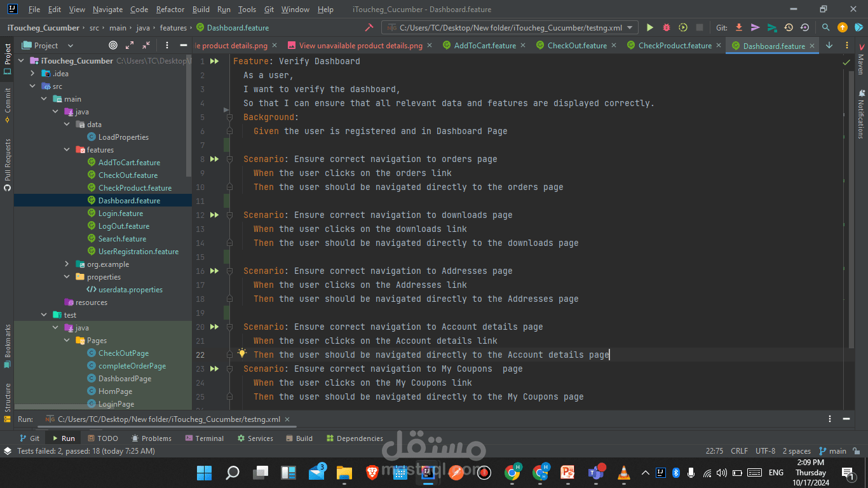
Task: Open the testng.xml run configuration dropdown
Action: click(x=510, y=28)
